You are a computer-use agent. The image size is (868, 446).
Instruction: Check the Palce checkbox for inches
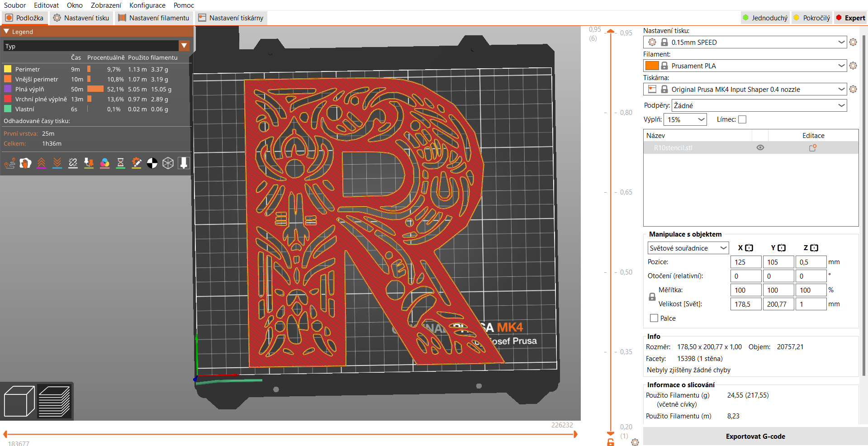(653, 318)
